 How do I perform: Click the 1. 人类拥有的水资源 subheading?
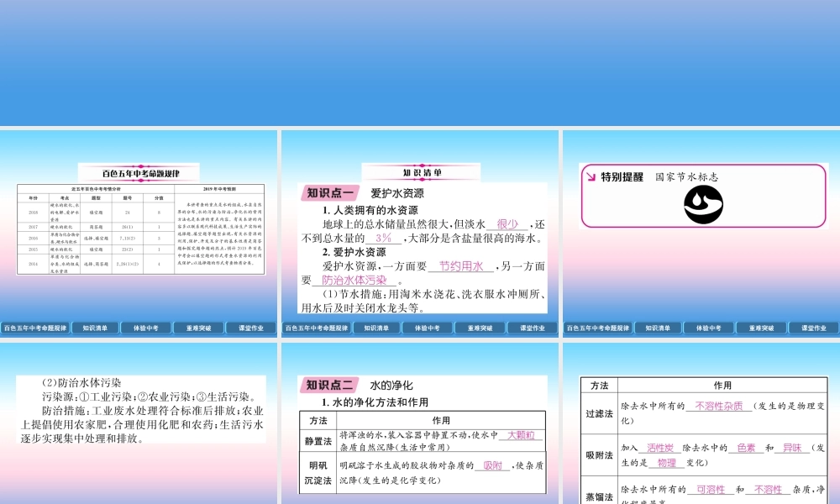(370, 211)
